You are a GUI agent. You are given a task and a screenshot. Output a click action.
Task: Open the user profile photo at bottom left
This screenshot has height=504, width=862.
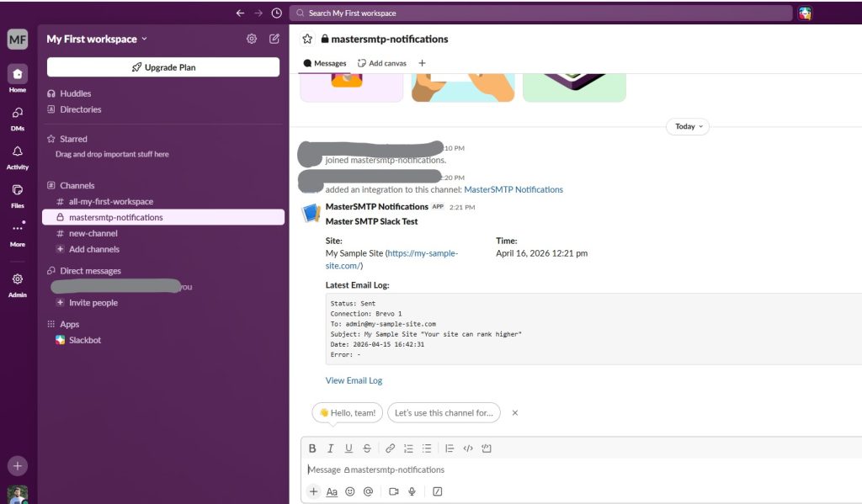tap(18, 495)
